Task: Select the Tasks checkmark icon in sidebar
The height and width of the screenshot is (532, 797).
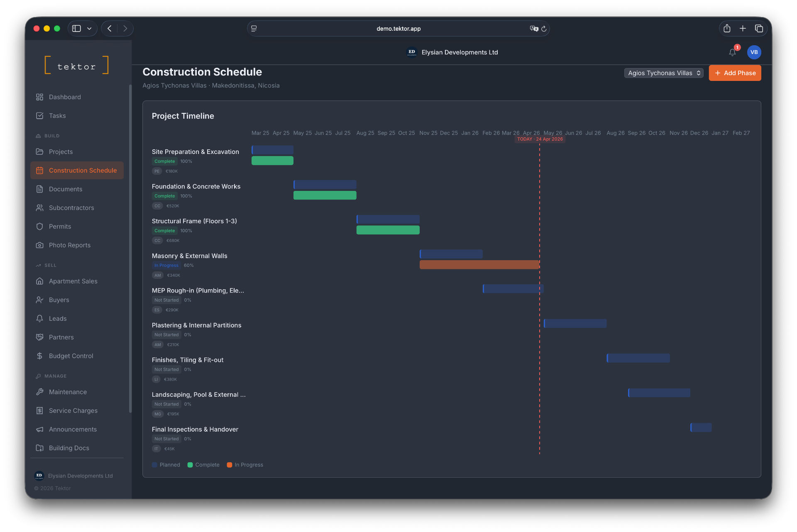Action: 40,115
